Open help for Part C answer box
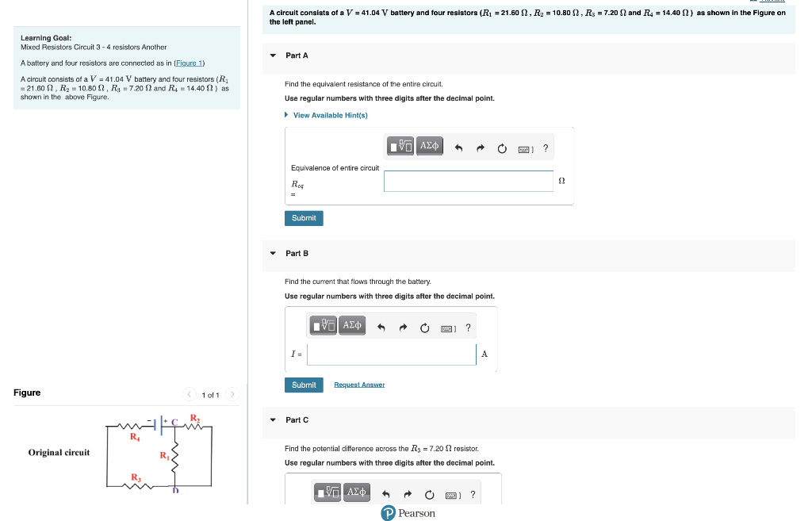The width and height of the screenshot is (812, 521). point(473,495)
